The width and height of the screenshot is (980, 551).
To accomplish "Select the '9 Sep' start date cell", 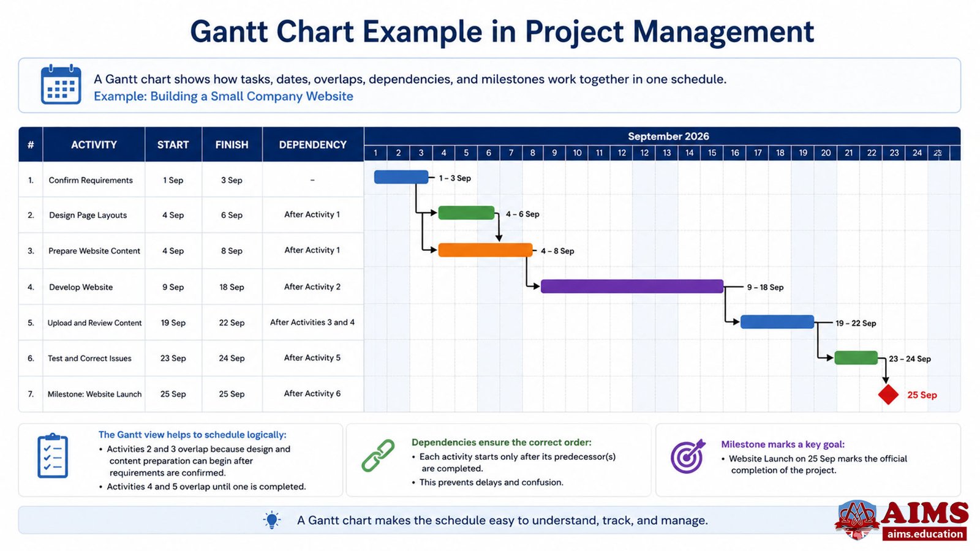I will [x=173, y=287].
